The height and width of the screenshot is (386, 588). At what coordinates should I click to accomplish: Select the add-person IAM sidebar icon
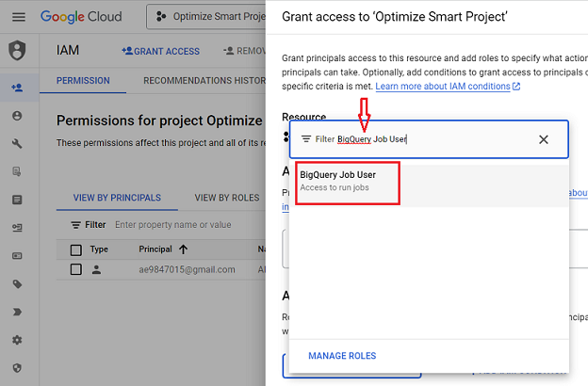point(17,88)
